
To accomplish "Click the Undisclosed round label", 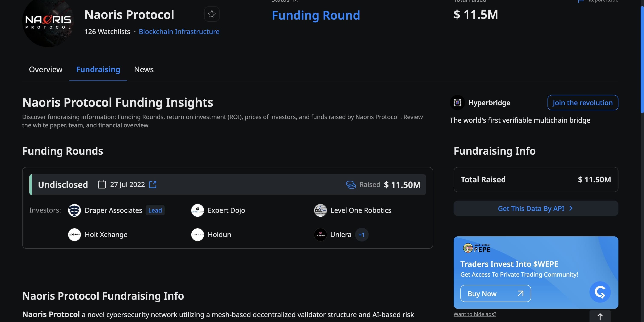I will point(63,184).
